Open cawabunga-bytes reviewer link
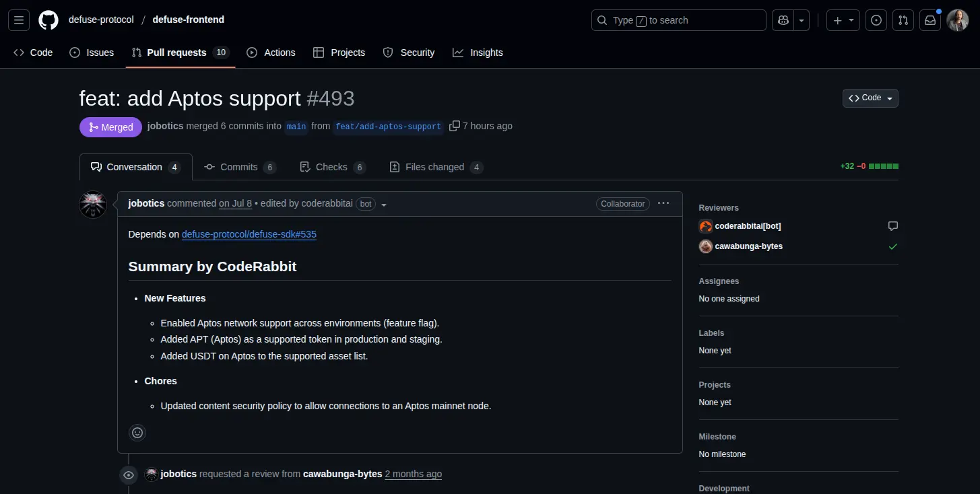 [748, 246]
